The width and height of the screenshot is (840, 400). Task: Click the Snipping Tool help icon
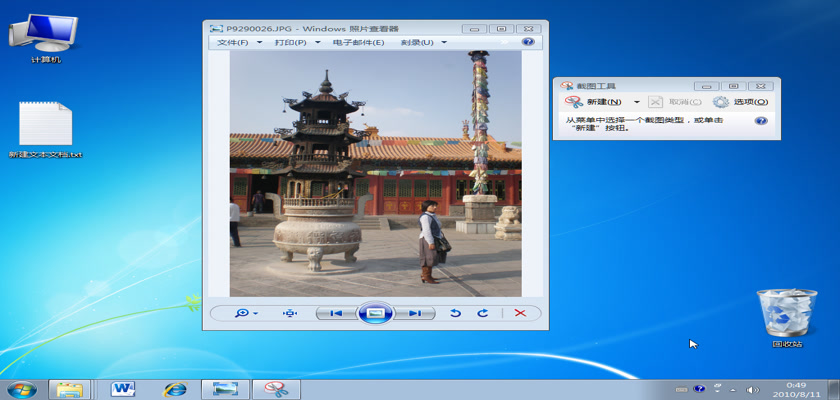coord(761,120)
